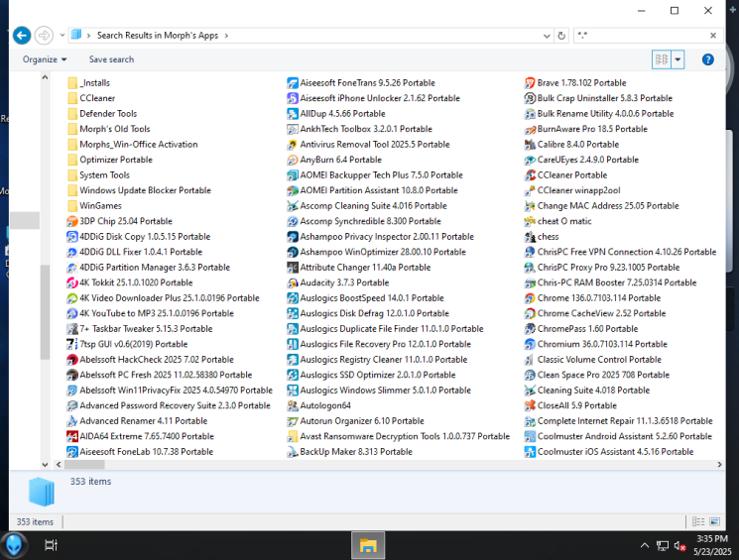Image resolution: width=739 pixels, height=560 pixels.
Task: Select Morphs_Win-Office Activation folder name
Action: [139, 145]
